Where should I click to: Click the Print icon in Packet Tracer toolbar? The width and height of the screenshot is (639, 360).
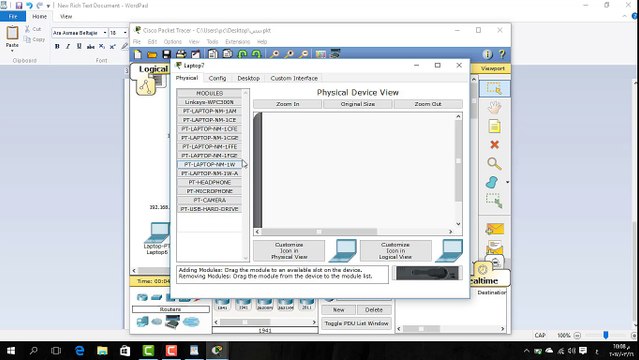pos(181,54)
